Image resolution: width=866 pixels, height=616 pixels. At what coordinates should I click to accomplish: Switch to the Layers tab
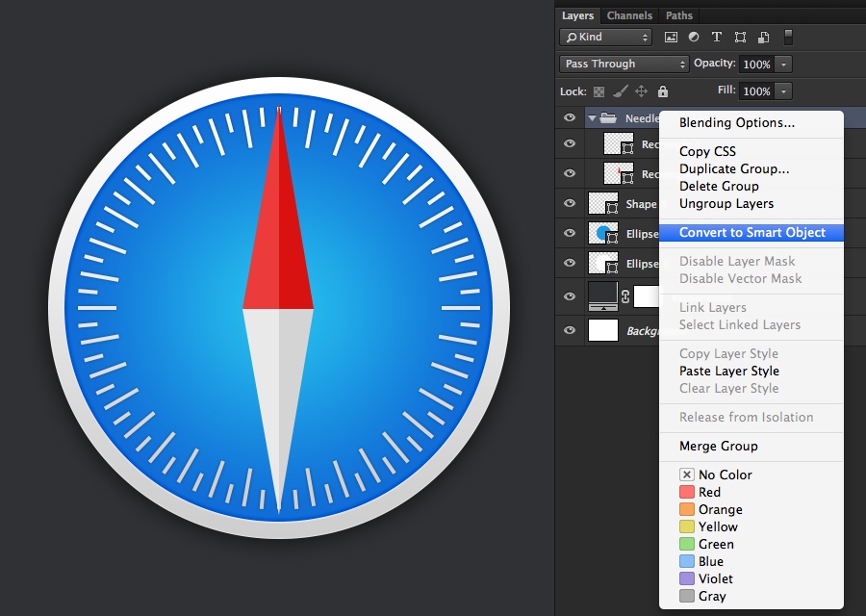tap(577, 15)
